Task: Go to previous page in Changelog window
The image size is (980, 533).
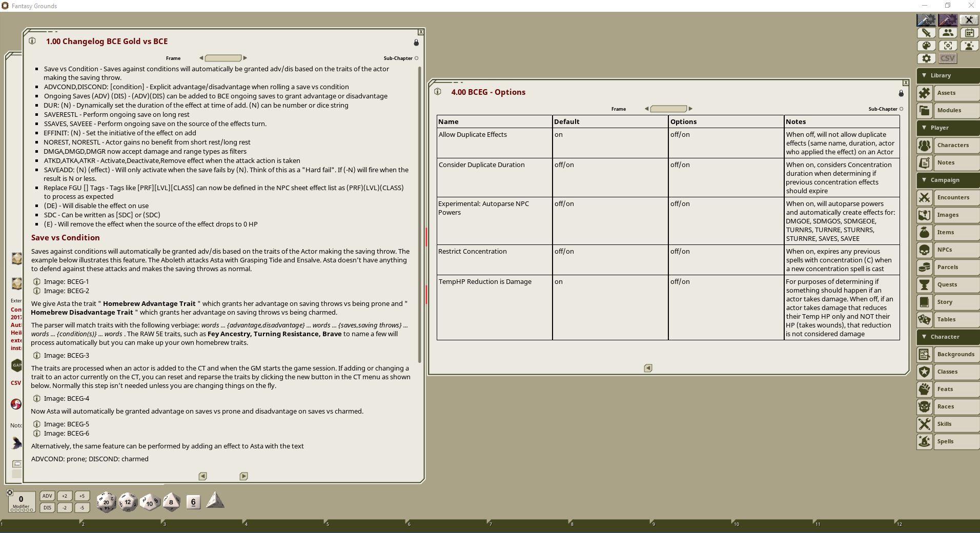Action: pyautogui.click(x=203, y=476)
